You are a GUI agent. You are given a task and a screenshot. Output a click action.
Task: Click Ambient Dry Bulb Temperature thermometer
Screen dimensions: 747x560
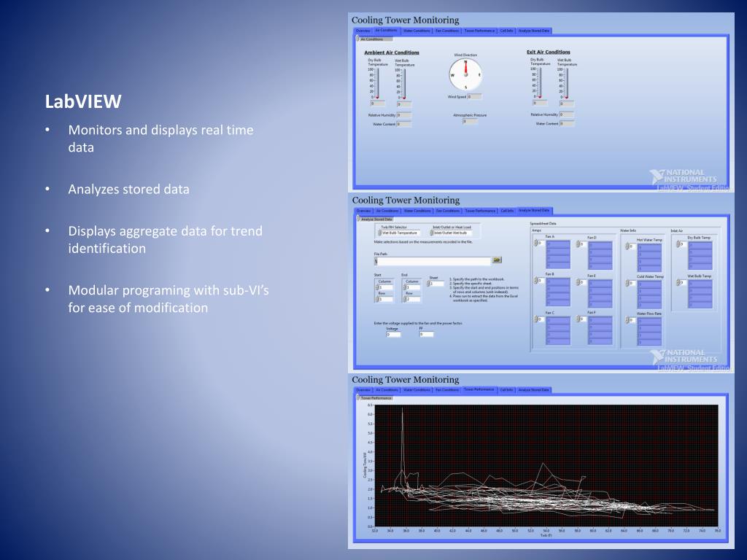[377, 83]
